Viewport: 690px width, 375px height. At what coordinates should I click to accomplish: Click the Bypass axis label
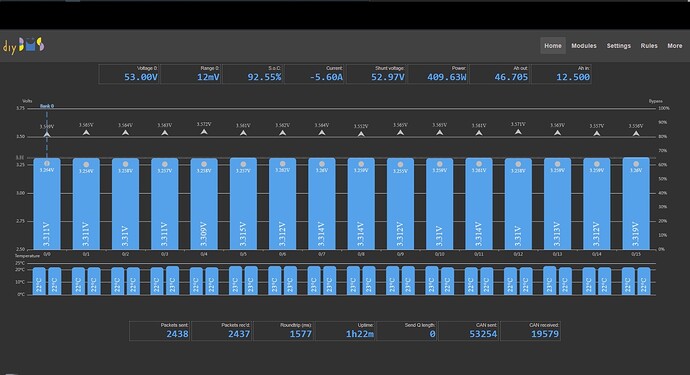(x=655, y=101)
